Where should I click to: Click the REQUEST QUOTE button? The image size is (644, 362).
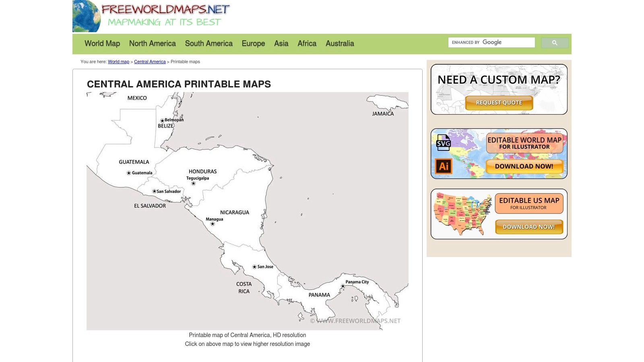click(x=499, y=103)
